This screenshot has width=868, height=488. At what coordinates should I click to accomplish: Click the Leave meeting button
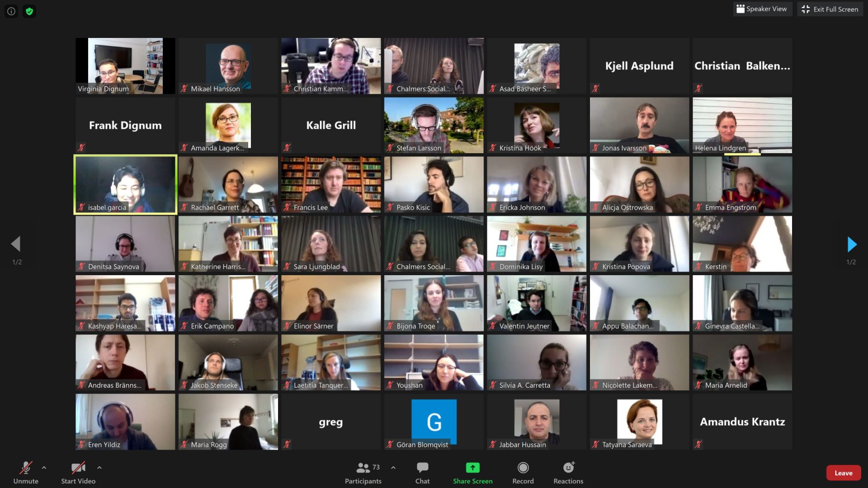pyautogui.click(x=843, y=472)
